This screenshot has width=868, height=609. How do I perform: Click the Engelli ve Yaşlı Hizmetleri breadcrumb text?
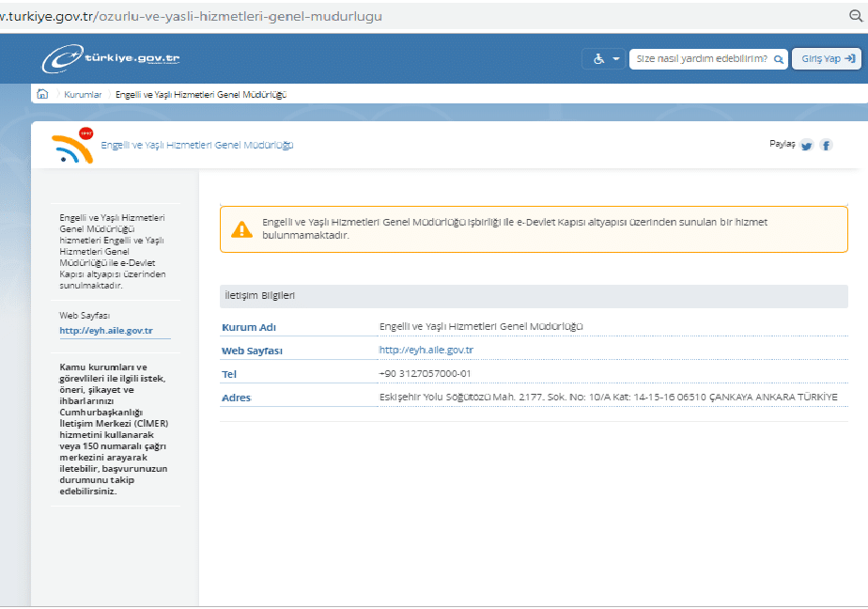[x=200, y=95]
